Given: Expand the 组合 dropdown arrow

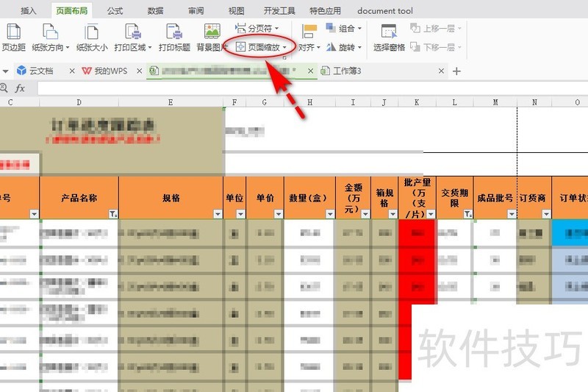Looking at the screenshot, I should pos(359,28).
